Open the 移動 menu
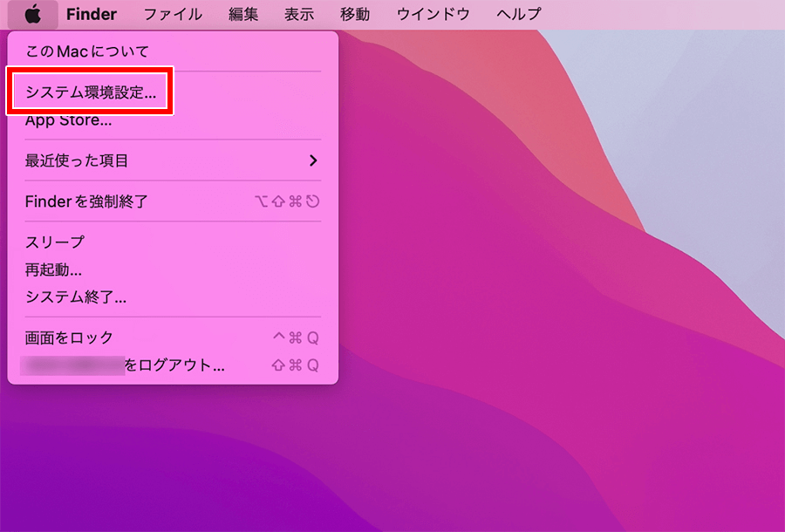This screenshot has height=532, width=785. pos(354,14)
